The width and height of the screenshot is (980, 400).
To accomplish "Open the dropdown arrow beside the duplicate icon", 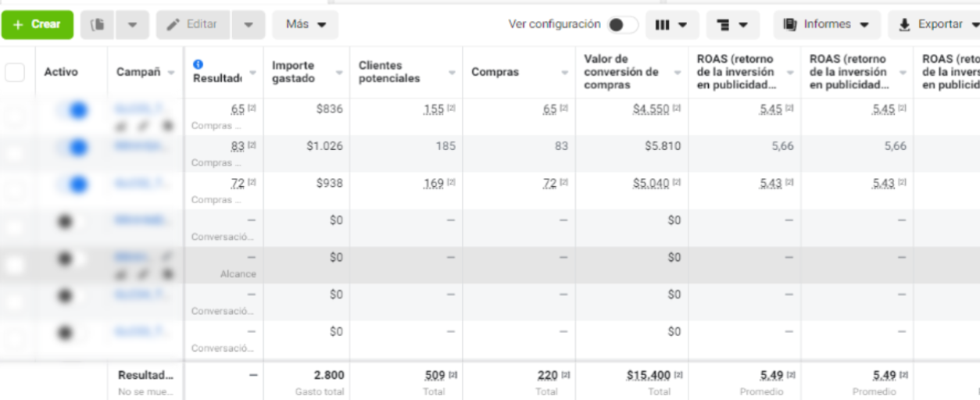I will pos(133,25).
